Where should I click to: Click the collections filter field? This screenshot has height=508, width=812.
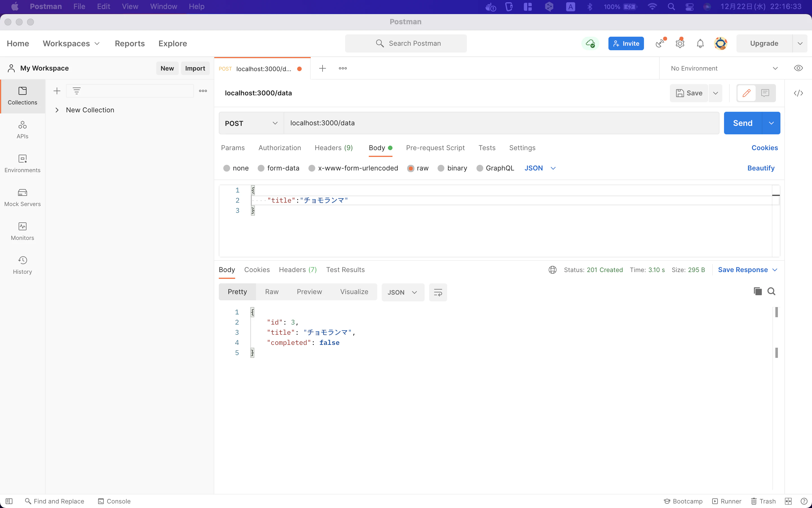[130, 91]
